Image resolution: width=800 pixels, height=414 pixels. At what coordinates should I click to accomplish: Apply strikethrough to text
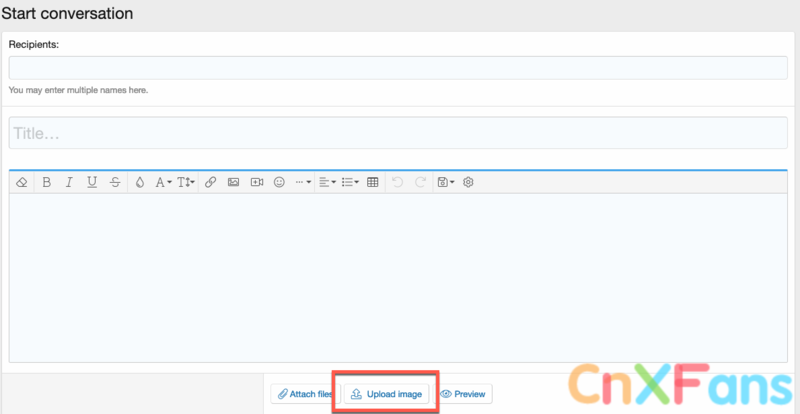[x=115, y=182]
